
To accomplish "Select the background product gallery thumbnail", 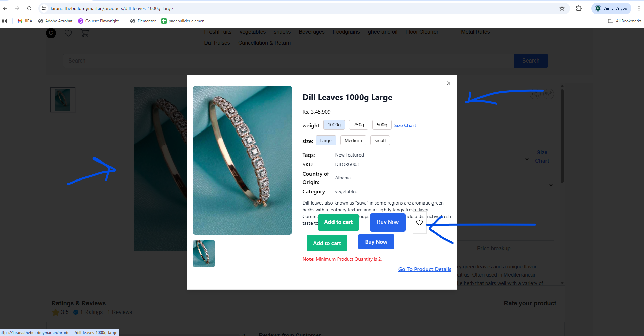I will [63, 100].
